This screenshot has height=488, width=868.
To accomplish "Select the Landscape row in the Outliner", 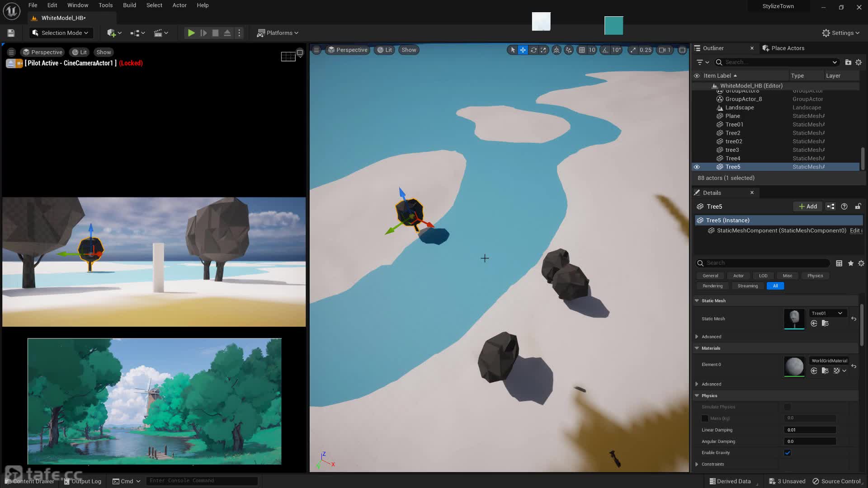I will click(775, 108).
